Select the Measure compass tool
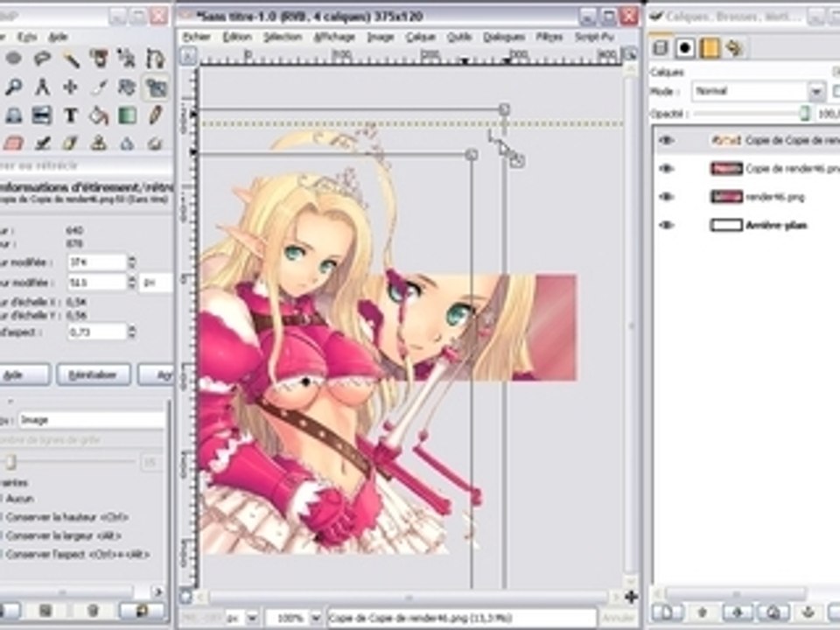840x630 pixels. click(42, 87)
